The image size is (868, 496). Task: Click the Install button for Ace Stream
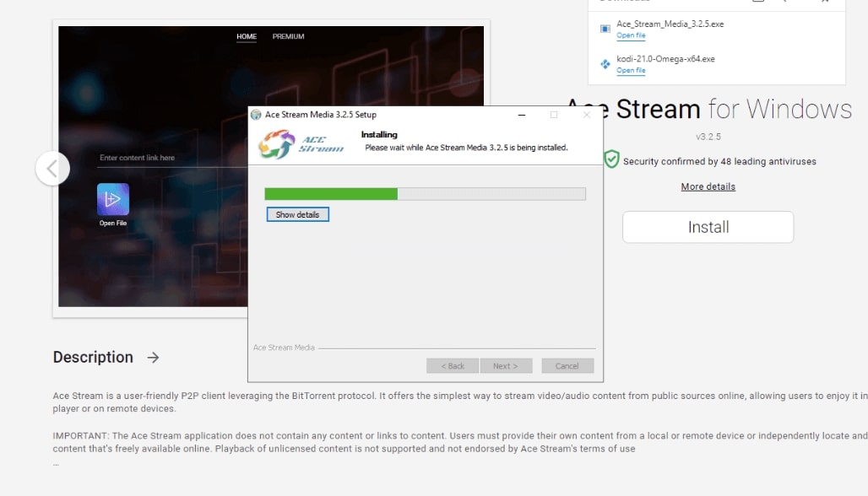(x=708, y=227)
